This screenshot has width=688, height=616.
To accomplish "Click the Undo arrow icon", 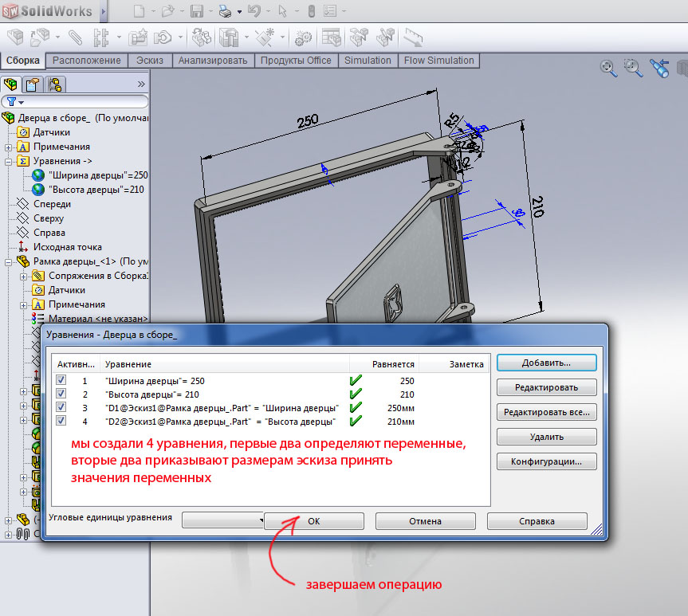I will [254, 11].
